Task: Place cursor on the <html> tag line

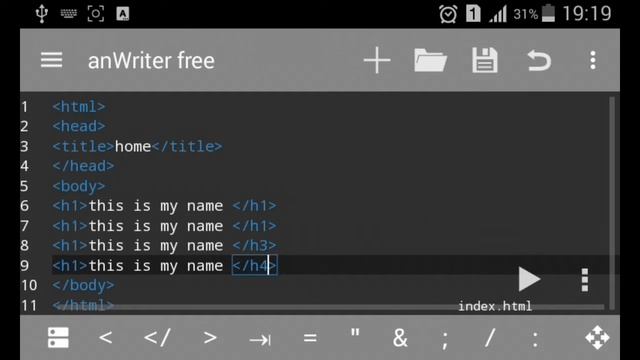Action: coord(78,107)
